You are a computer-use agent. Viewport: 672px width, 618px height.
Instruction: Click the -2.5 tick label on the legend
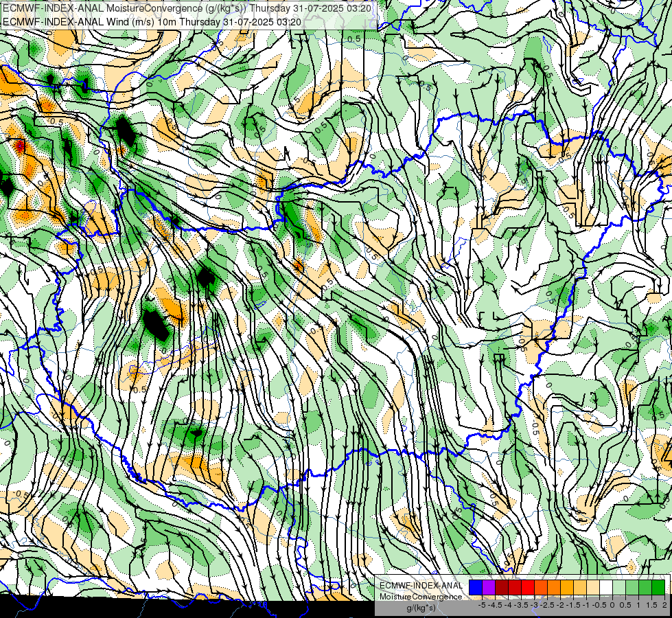(x=547, y=605)
